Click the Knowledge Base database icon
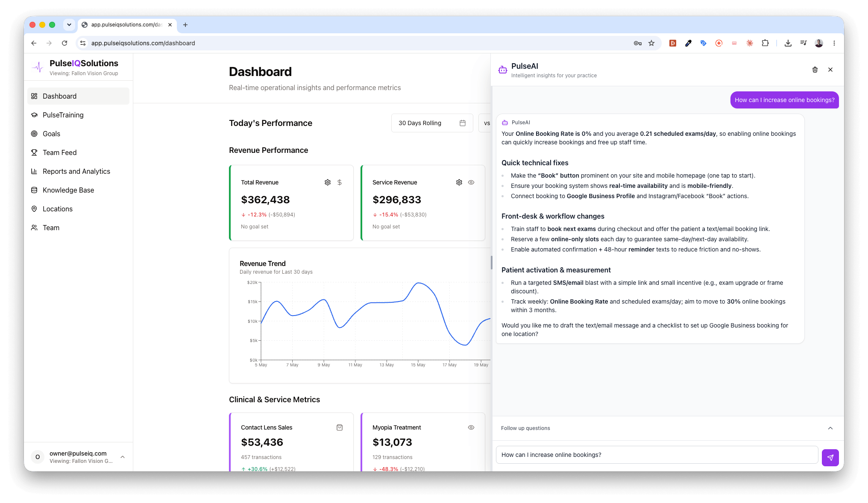868x503 pixels. click(34, 190)
